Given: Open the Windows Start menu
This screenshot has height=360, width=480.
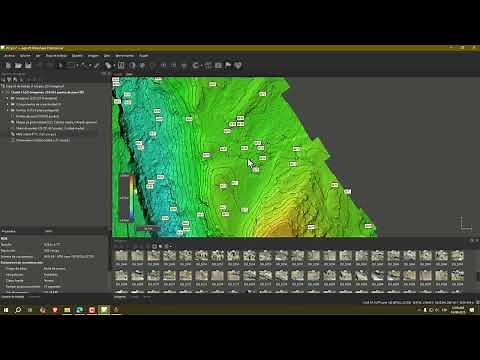Looking at the screenshot, I should pos(6,310).
